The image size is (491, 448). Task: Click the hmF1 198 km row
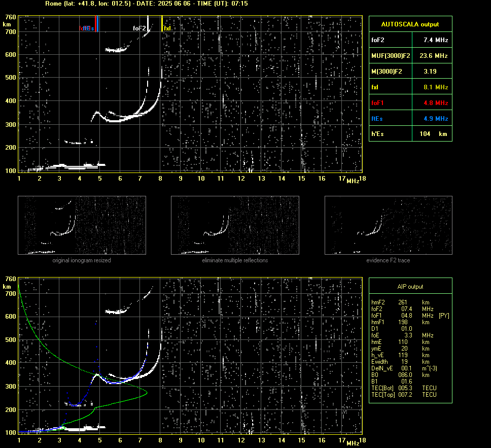[x=400, y=322]
